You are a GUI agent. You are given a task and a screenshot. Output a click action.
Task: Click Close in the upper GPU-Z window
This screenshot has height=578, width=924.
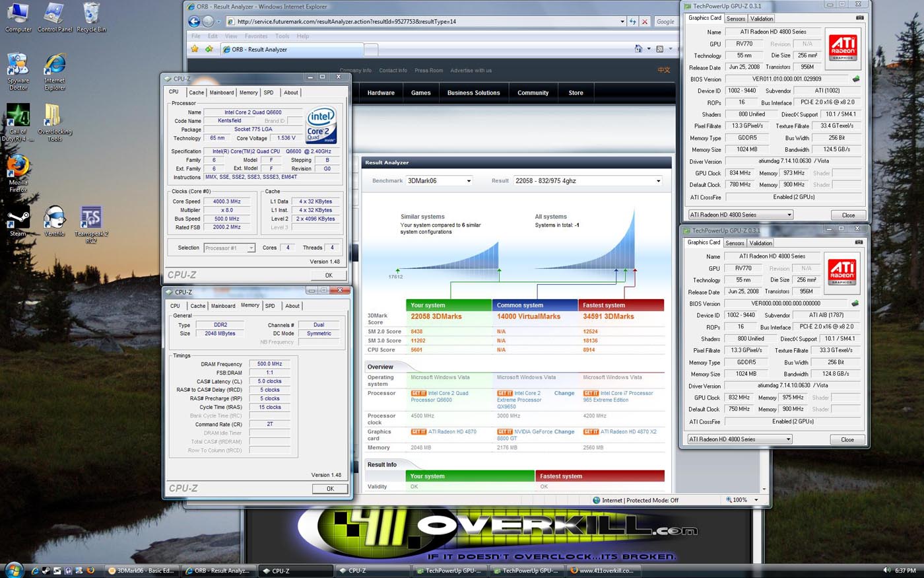click(x=848, y=215)
